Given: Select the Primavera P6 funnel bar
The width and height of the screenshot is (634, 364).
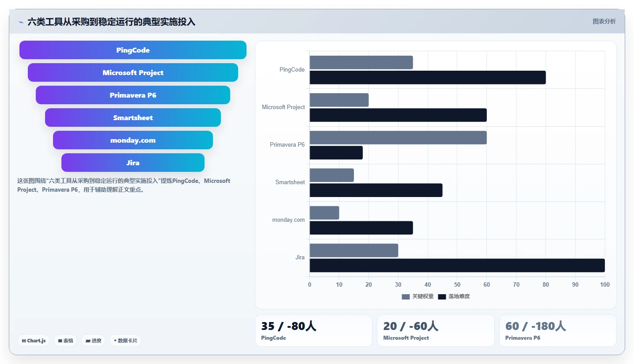Looking at the screenshot, I should pyautogui.click(x=133, y=95).
